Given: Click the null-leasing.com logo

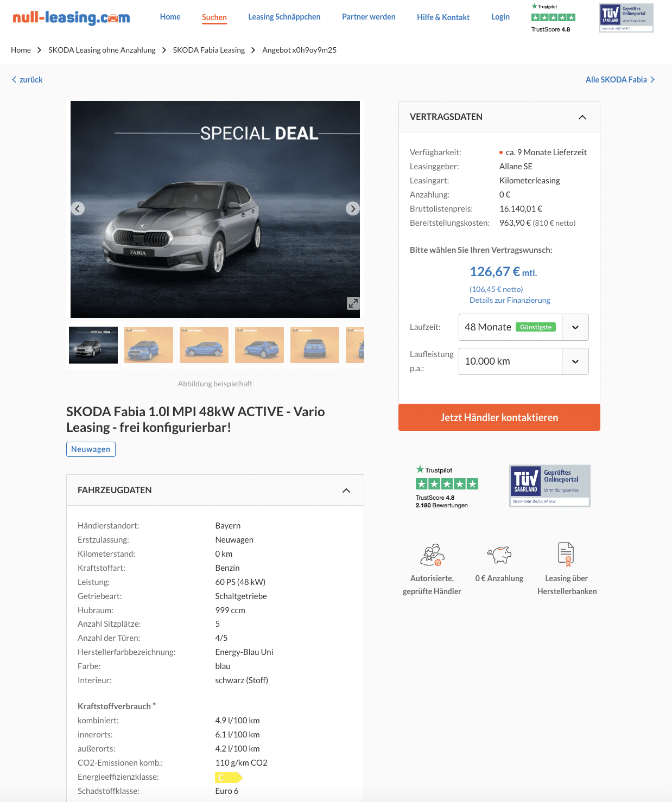Looking at the screenshot, I should click(71, 17).
